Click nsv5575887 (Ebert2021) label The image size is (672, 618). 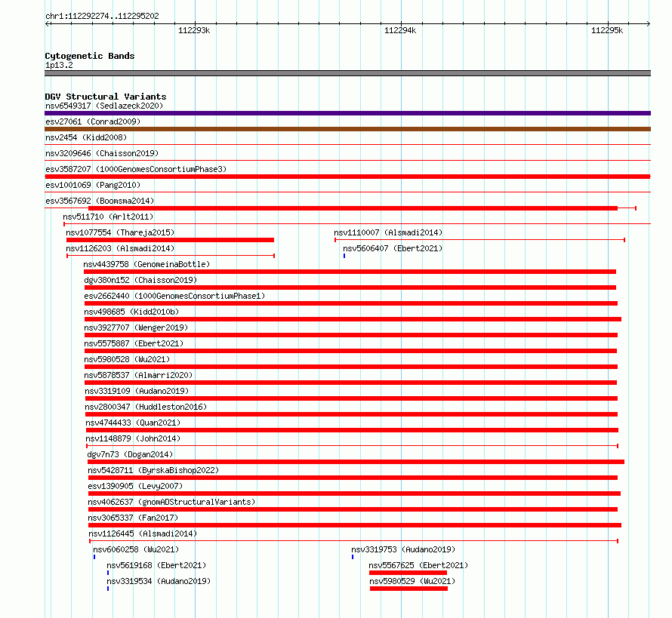[x=134, y=343]
